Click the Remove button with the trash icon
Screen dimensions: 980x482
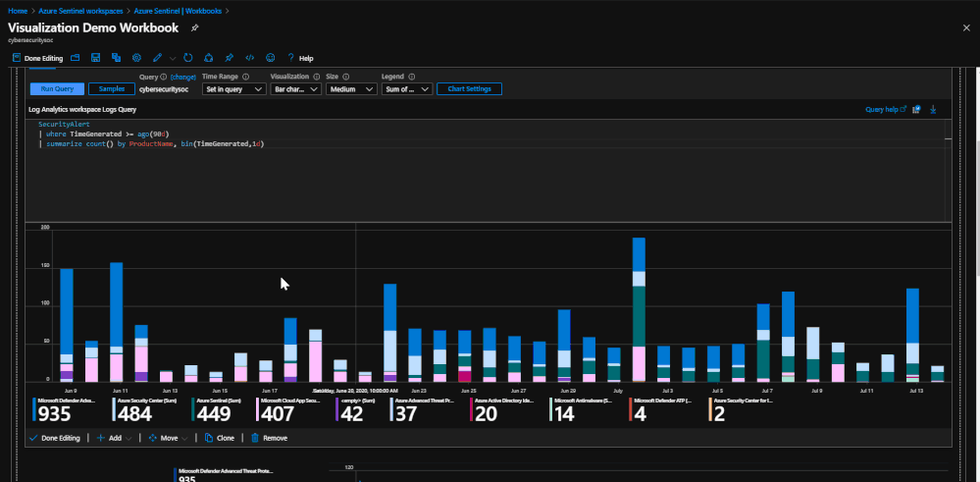pos(270,438)
